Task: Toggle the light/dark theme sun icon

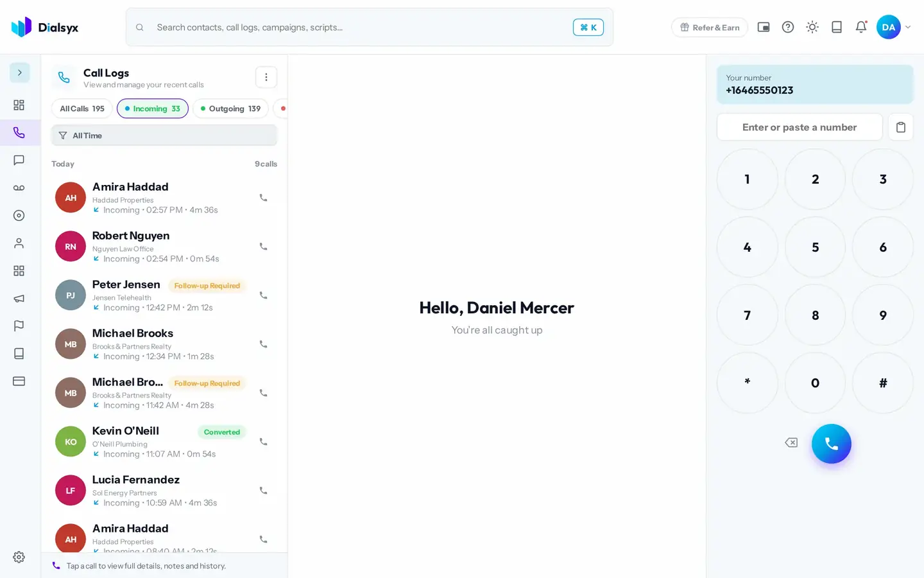Action: (x=812, y=27)
